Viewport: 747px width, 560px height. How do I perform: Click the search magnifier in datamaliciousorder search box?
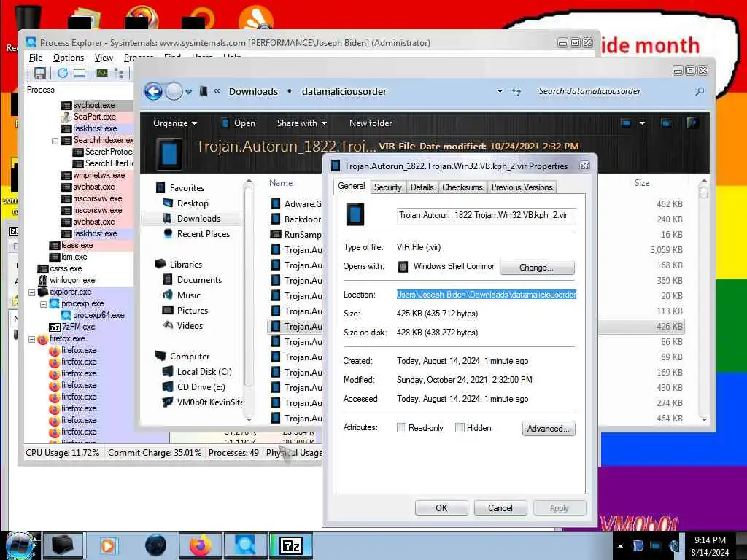tap(700, 91)
